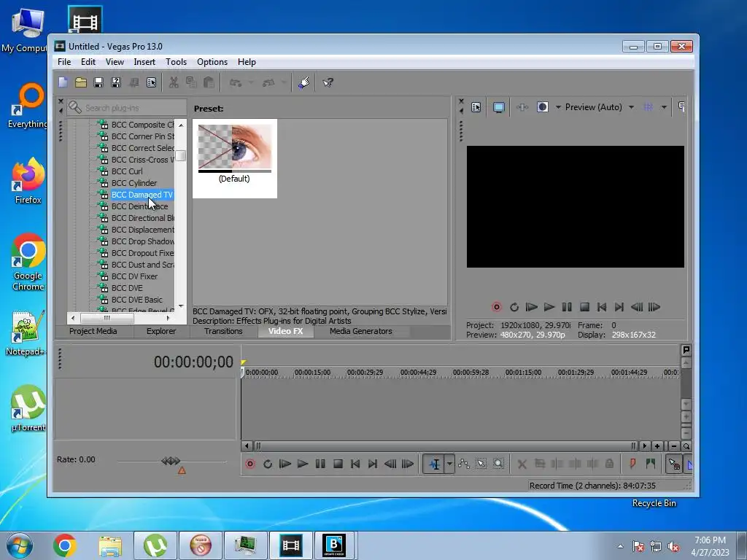The height and width of the screenshot is (560, 747).
Task: Go to Start in preview transport
Action: (602, 307)
